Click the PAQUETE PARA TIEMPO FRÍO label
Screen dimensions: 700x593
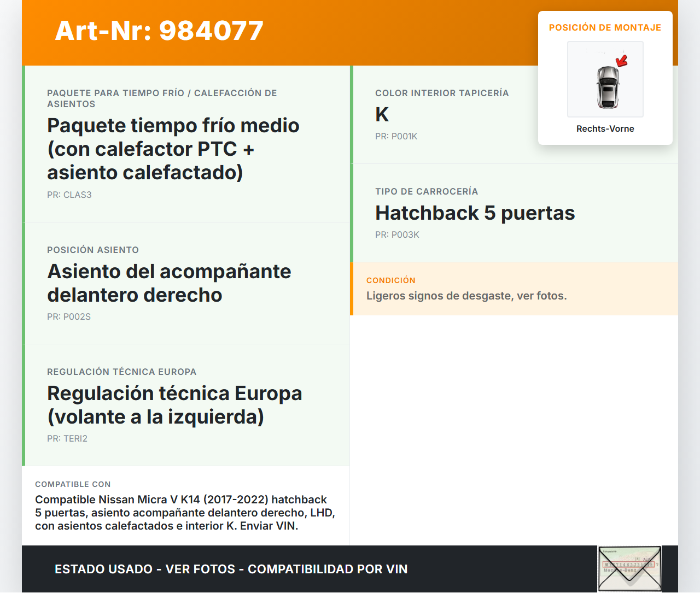click(162, 98)
